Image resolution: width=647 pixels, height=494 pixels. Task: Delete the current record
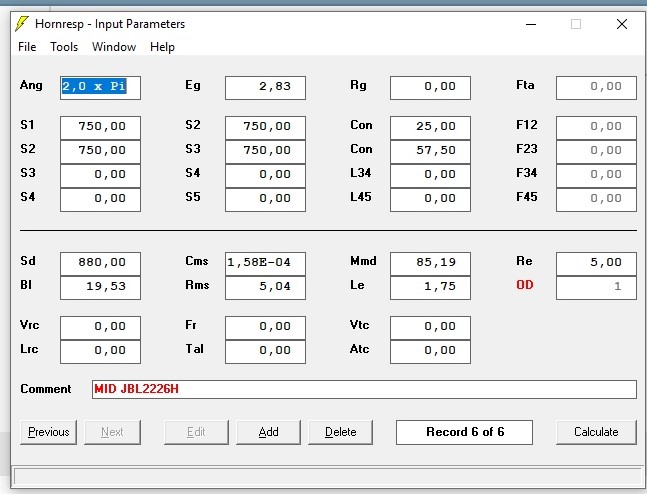[341, 432]
